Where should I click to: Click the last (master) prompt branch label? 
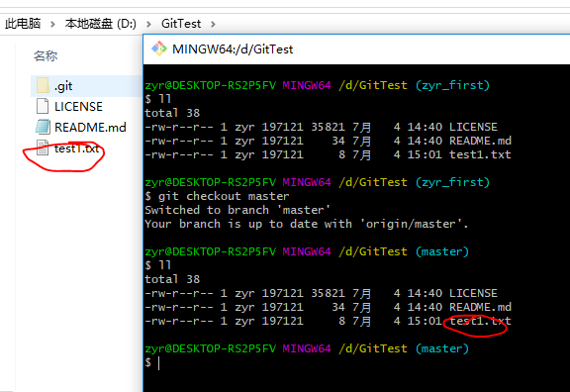pyautogui.click(x=442, y=348)
